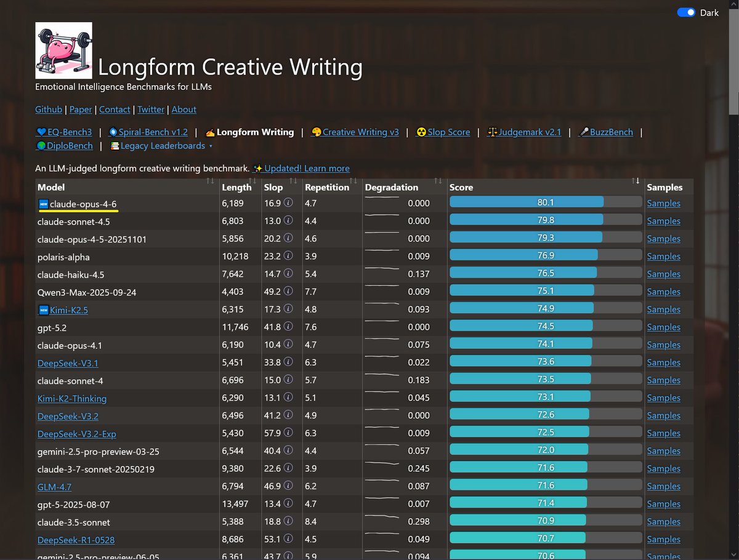Expand the Legacy Leaderboards dropdown
The width and height of the screenshot is (739, 560).
161,146
